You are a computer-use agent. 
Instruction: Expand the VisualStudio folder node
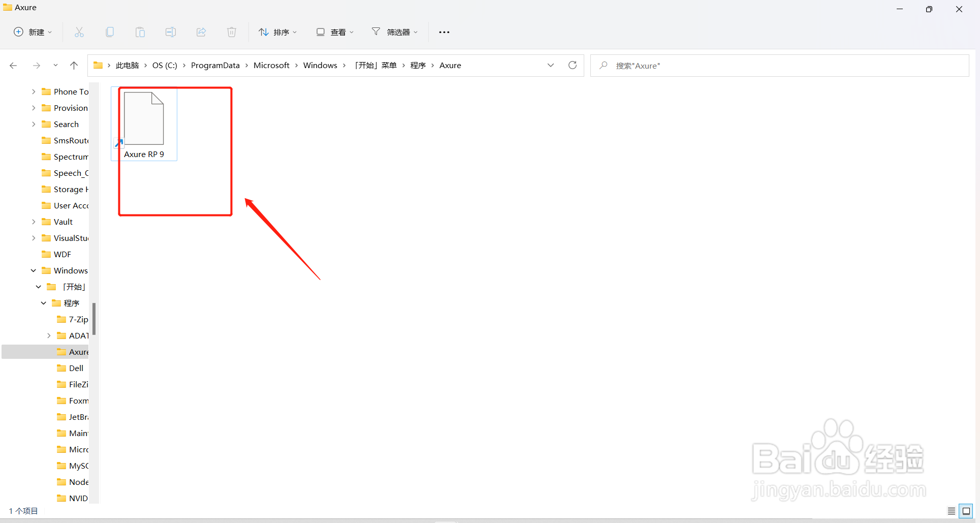pyautogui.click(x=34, y=238)
